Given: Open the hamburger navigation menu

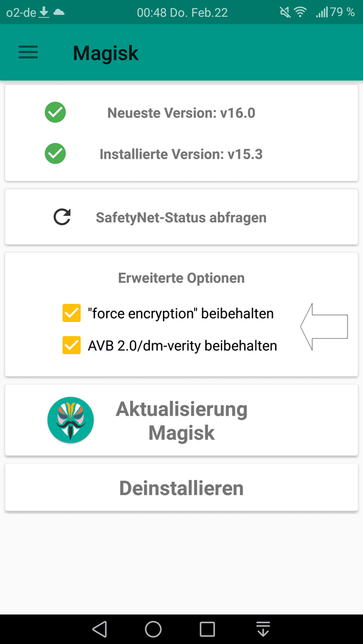Looking at the screenshot, I should (29, 52).
